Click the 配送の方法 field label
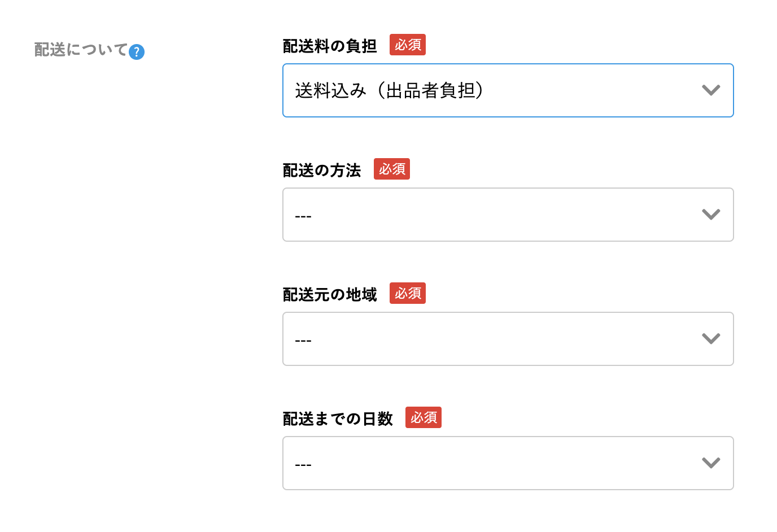777x532 pixels. pyautogui.click(x=322, y=170)
